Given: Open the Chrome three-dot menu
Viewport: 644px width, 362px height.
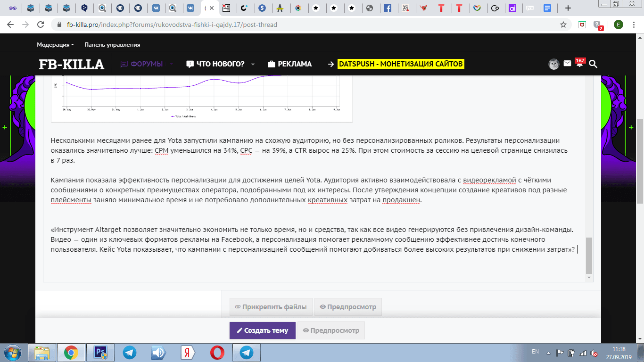Looking at the screenshot, I should pos(634,25).
